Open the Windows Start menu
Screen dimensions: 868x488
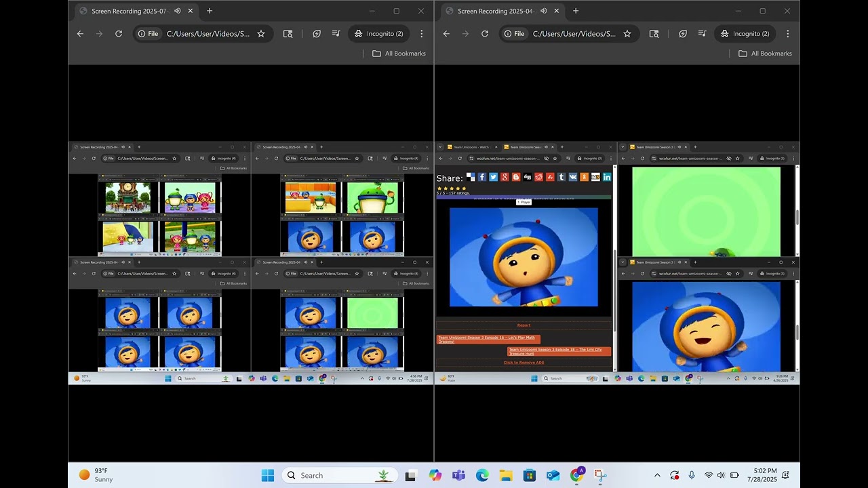point(268,475)
